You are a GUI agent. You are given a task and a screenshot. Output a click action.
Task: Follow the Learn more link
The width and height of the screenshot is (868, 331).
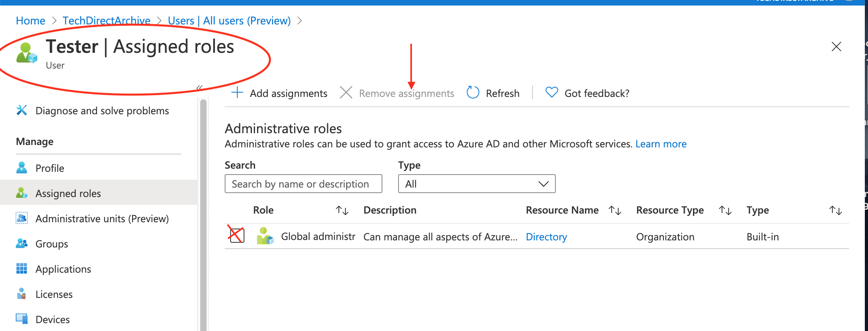pyautogui.click(x=661, y=144)
